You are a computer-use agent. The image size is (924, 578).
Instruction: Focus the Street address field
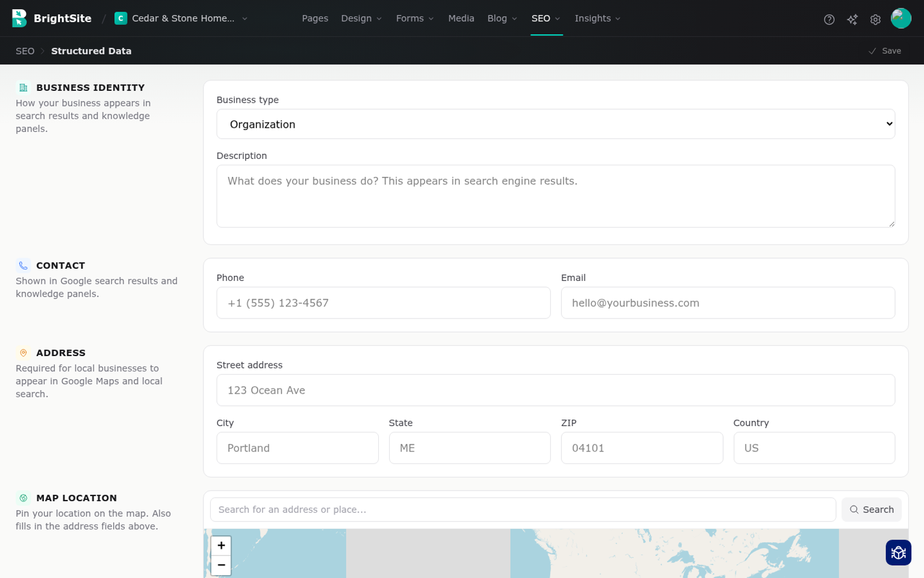pyautogui.click(x=556, y=390)
